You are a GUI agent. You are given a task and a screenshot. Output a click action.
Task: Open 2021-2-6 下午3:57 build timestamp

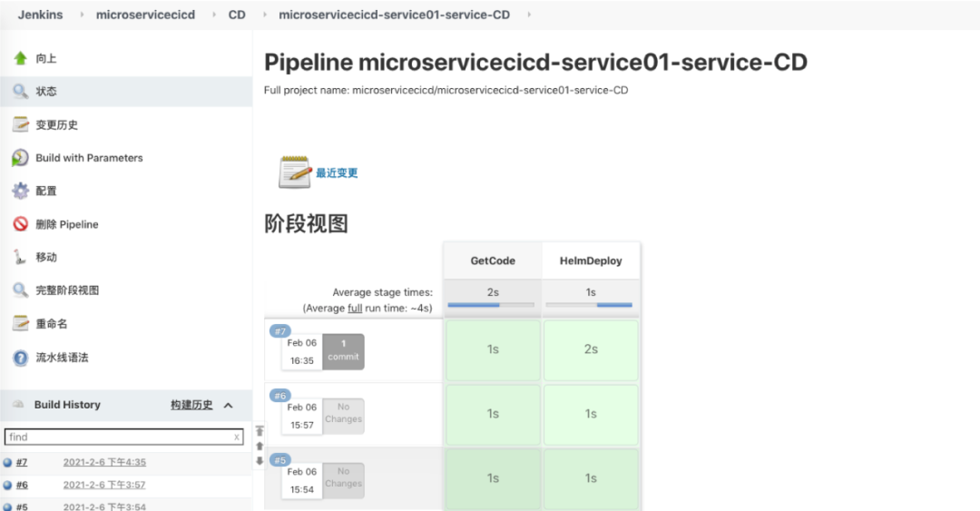104,485
